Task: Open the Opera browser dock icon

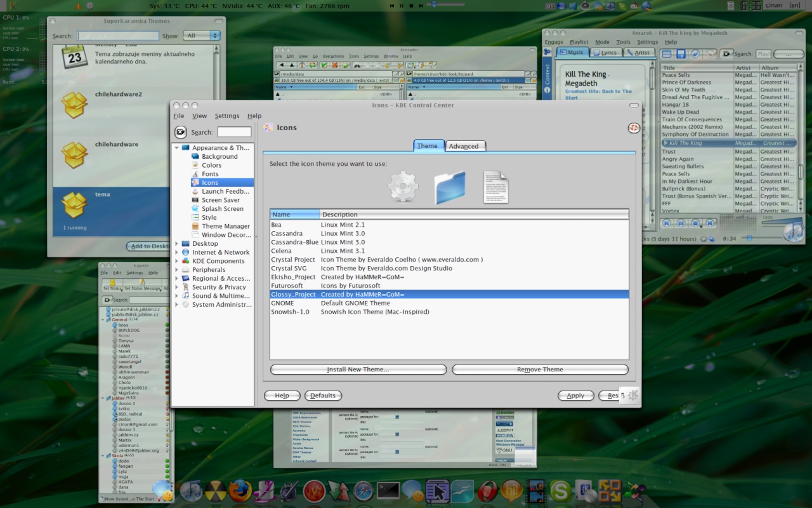Action: coord(487,491)
